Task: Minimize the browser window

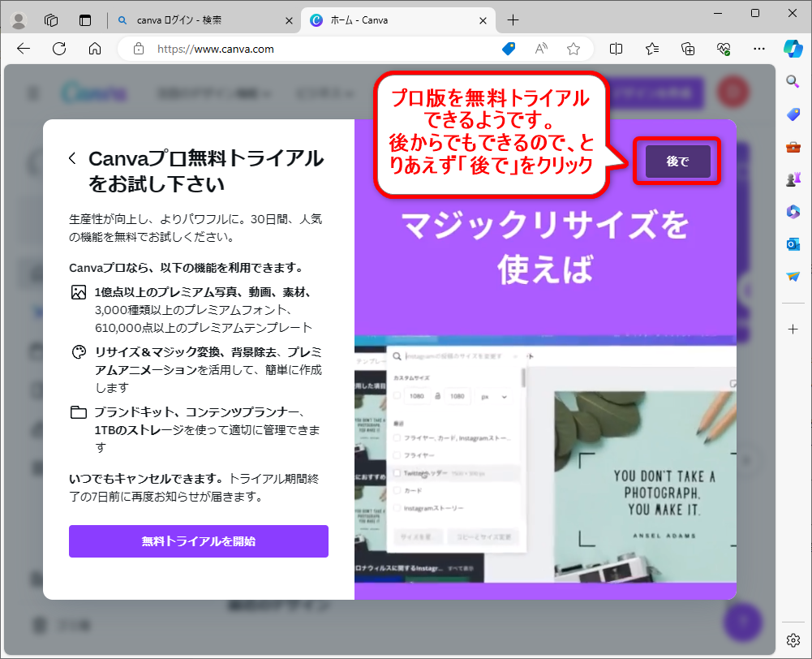Action: click(x=718, y=14)
